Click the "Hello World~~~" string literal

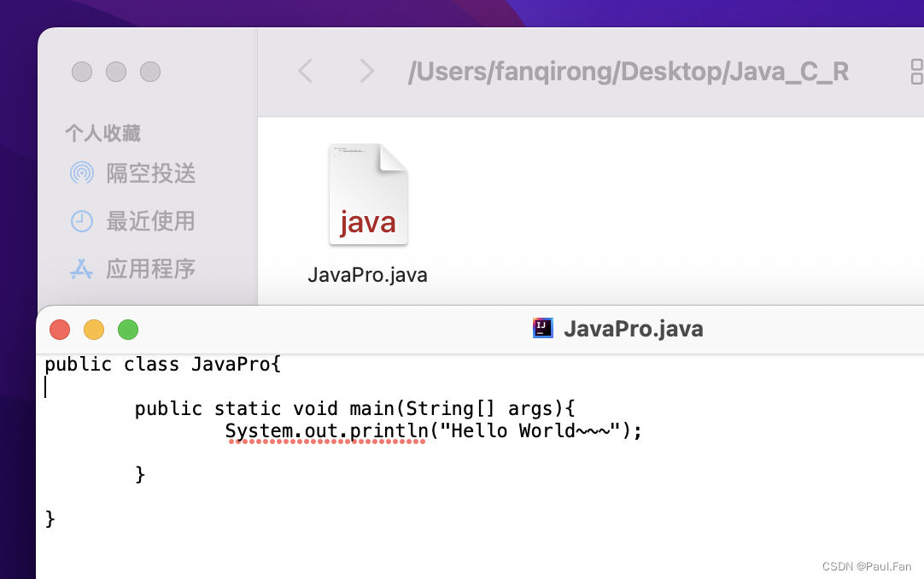pos(530,430)
